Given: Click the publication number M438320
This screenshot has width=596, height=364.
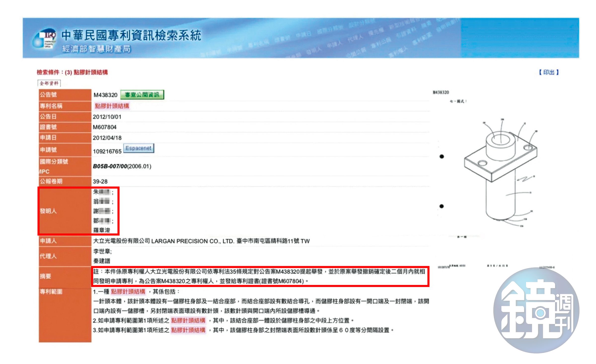Looking at the screenshot, I should point(105,95).
